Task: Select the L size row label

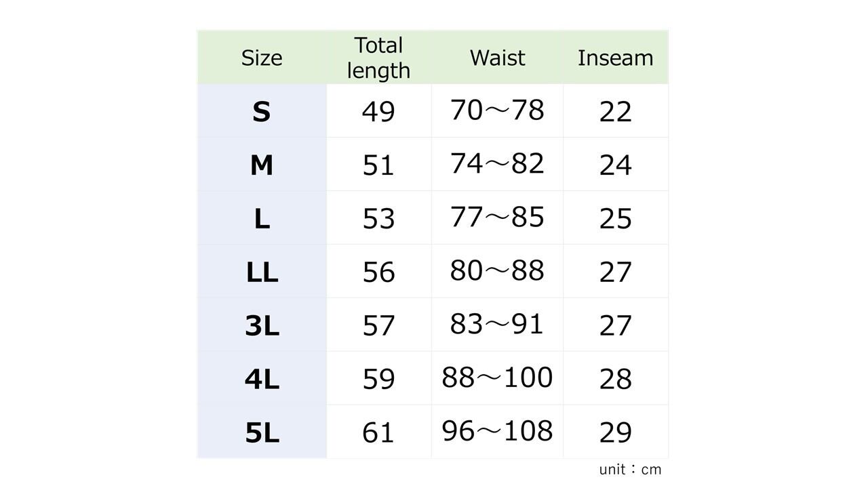Action: click(x=262, y=218)
